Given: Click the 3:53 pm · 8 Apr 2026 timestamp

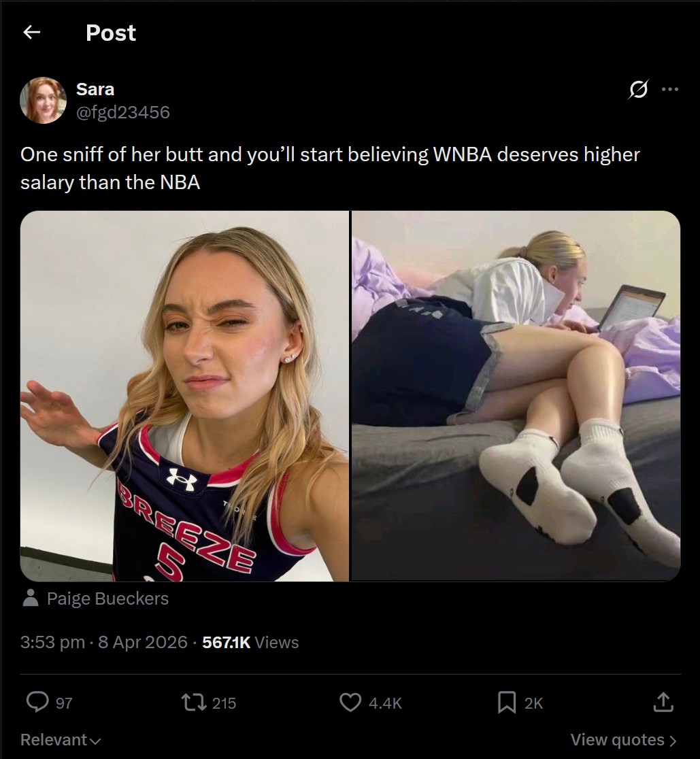Looking at the screenshot, I should point(103,642).
